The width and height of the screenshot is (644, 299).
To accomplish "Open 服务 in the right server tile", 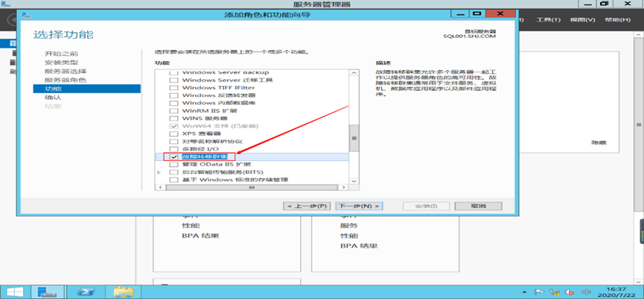I will [x=349, y=226].
